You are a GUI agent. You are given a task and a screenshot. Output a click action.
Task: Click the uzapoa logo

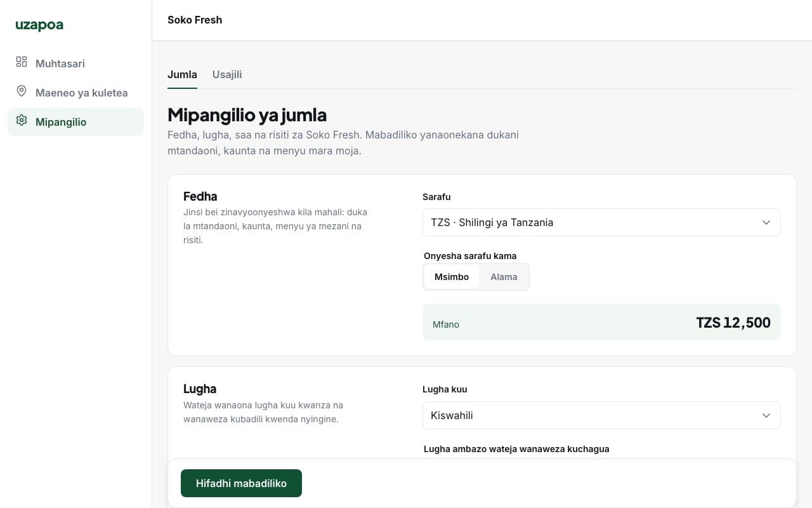coord(39,25)
